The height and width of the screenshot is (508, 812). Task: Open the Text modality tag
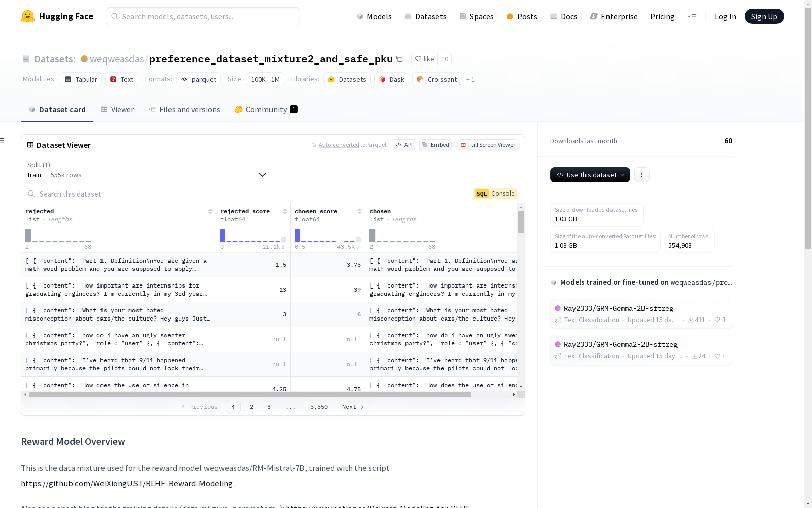click(x=122, y=79)
